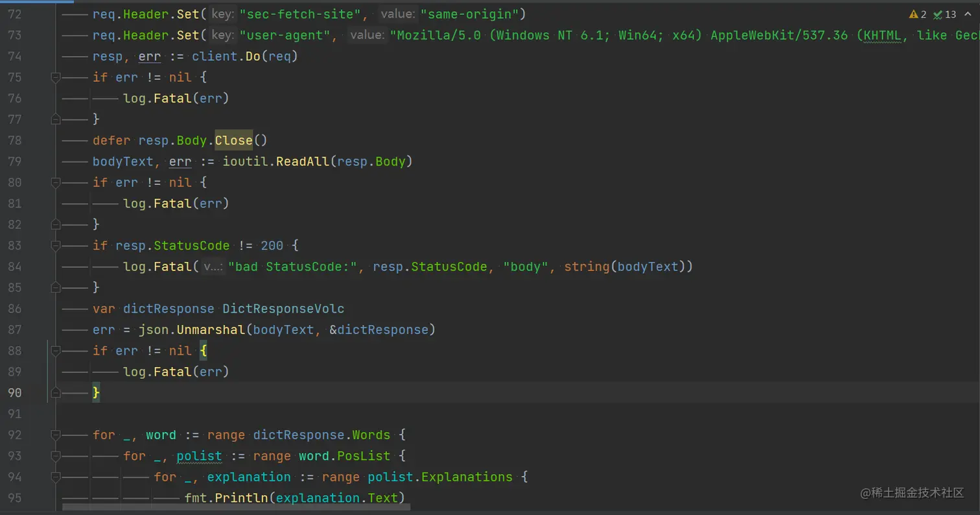Click resp.StatusCode on line 83

tap(172, 245)
